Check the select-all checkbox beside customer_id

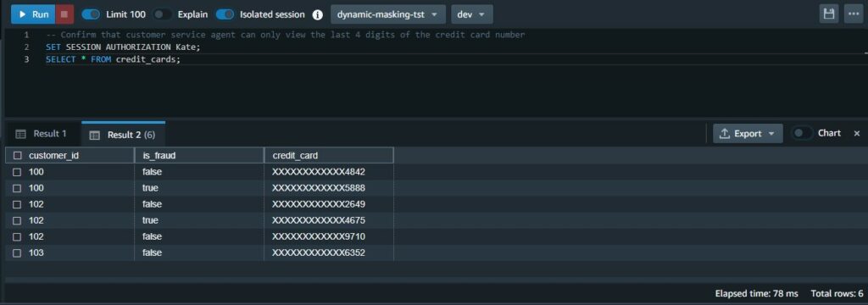coord(17,156)
